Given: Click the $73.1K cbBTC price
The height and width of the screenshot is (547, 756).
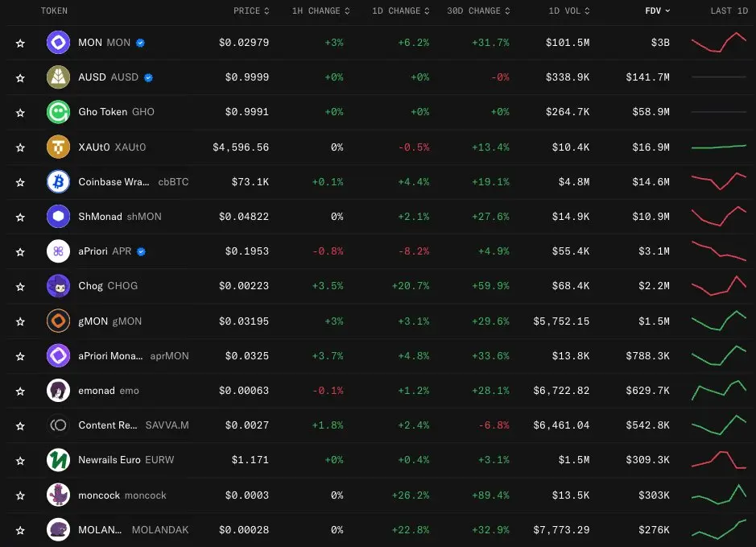Looking at the screenshot, I should [x=250, y=182].
